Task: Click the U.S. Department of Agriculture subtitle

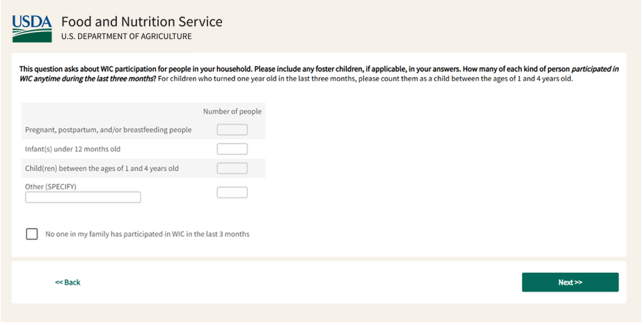Action: coord(126,36)
